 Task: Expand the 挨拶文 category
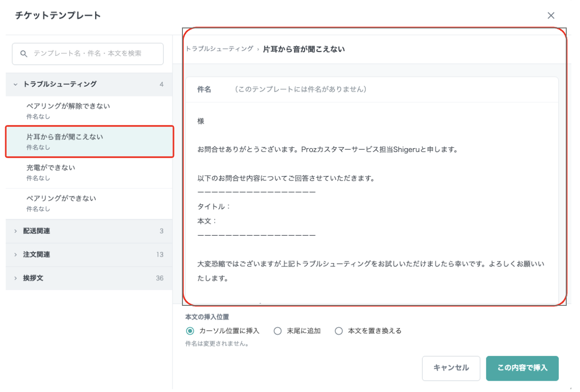point(89,278)
